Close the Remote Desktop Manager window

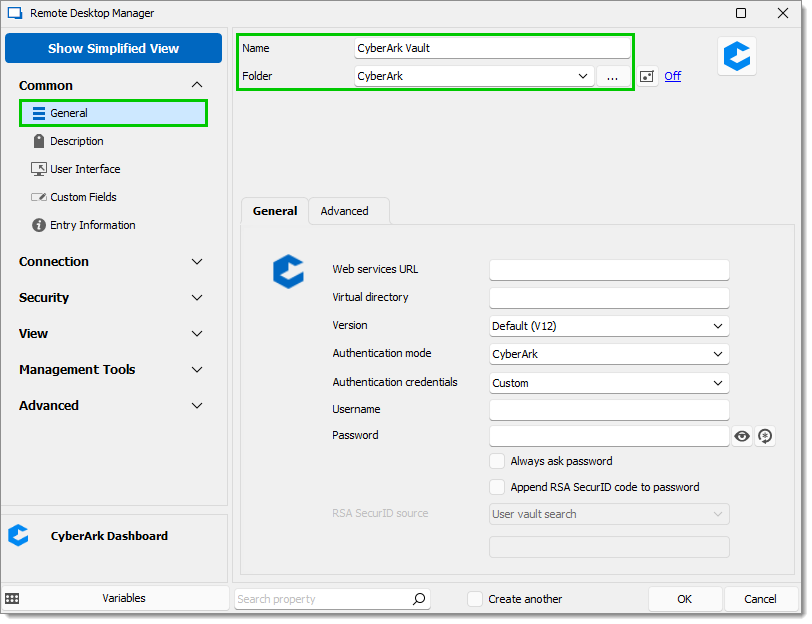pos(782,13)
